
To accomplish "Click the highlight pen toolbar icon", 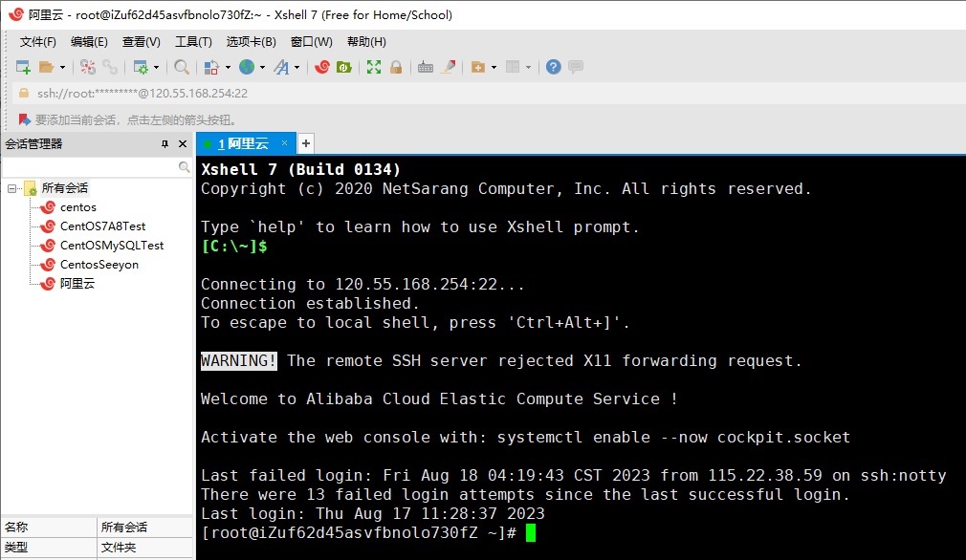I will click(449, 67).
